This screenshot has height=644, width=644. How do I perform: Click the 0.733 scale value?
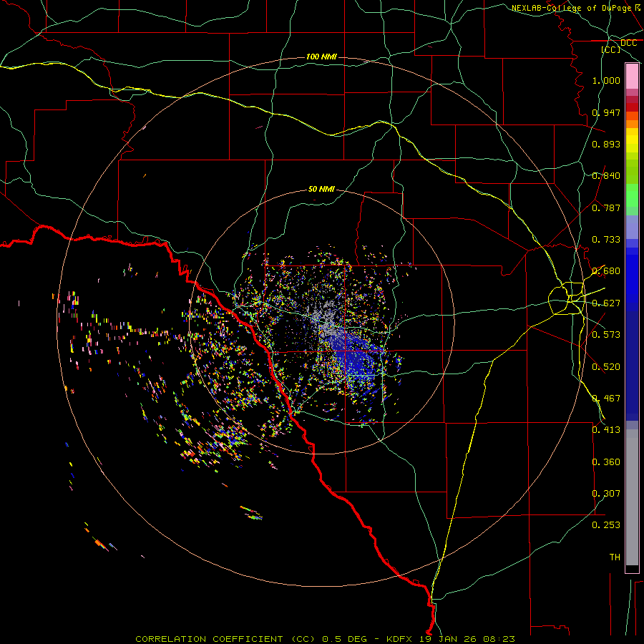coord(606,240)
